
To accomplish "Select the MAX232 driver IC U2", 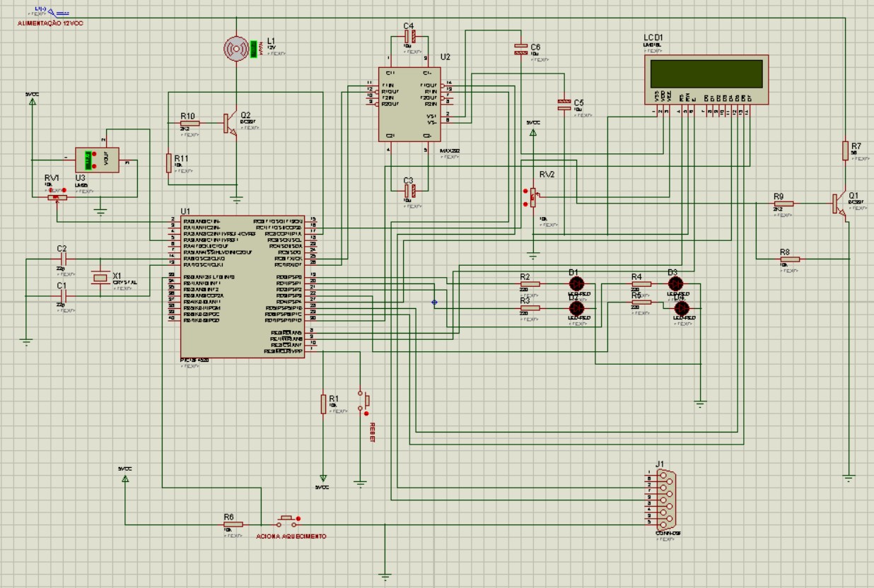I will pos(409,102).
